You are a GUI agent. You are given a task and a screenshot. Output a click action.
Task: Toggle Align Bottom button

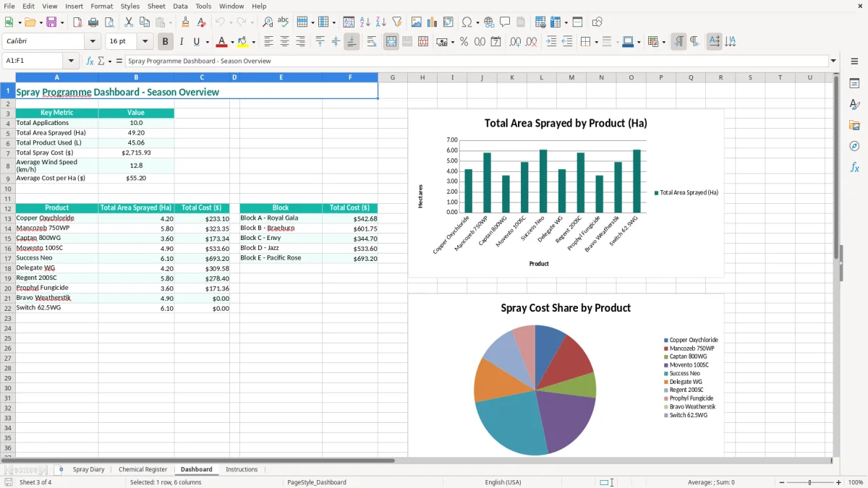tap(352, 42)
